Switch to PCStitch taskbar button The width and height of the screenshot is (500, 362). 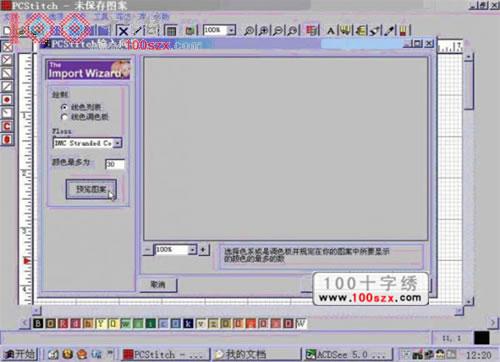[166, 354]
